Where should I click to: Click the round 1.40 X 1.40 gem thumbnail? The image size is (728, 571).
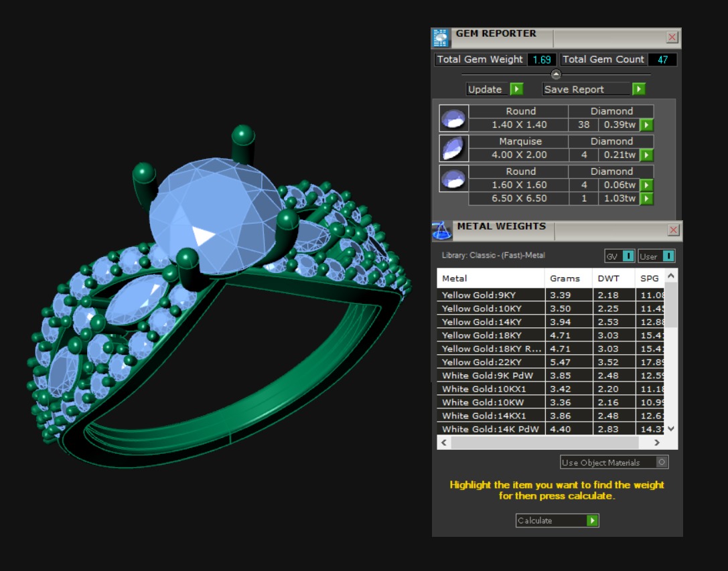coord(453,118)
